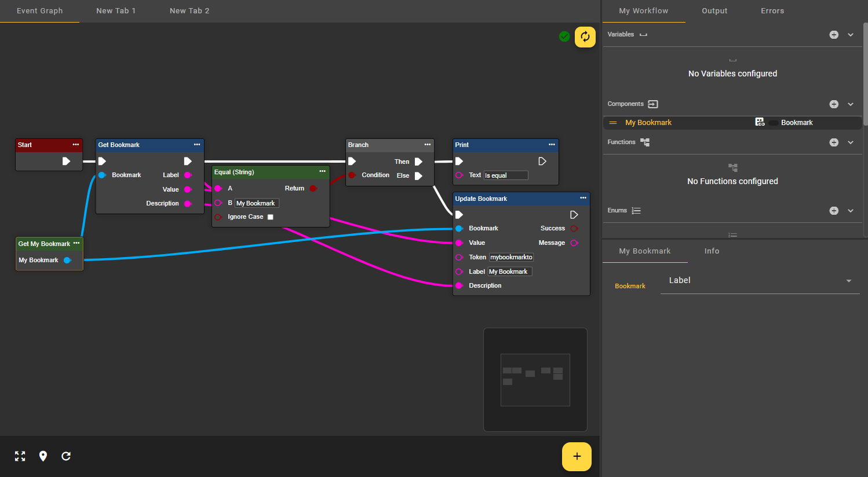Open the Get Bookmark node options menu

coord(197,145)
